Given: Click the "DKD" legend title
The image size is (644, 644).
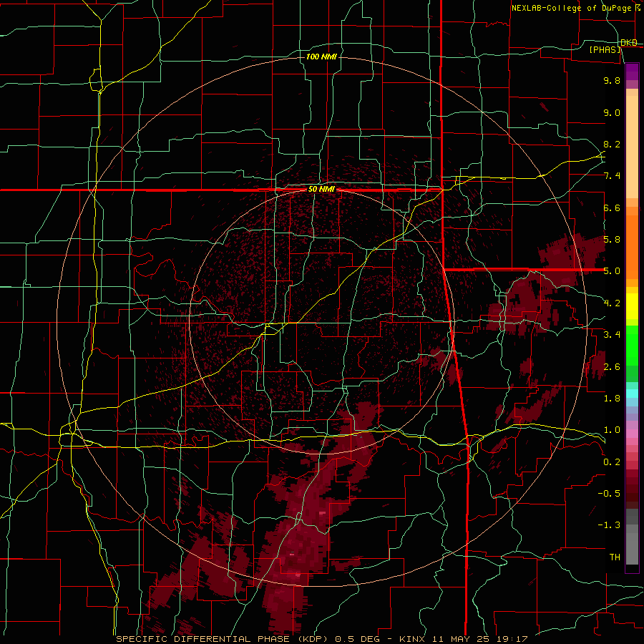Looking at the screenshot, I should tap(629, 43).
